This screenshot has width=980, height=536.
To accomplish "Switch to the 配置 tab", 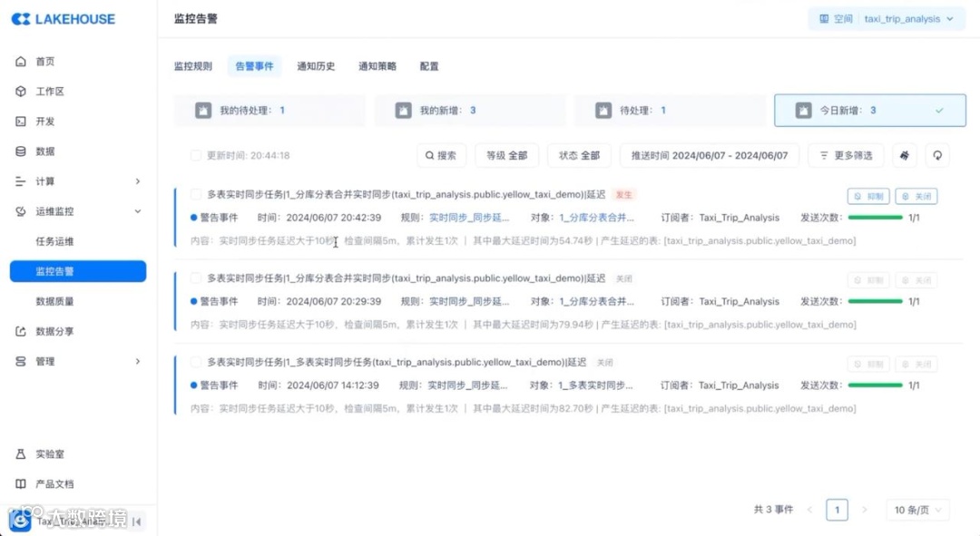I will click(x=428, y=66).
